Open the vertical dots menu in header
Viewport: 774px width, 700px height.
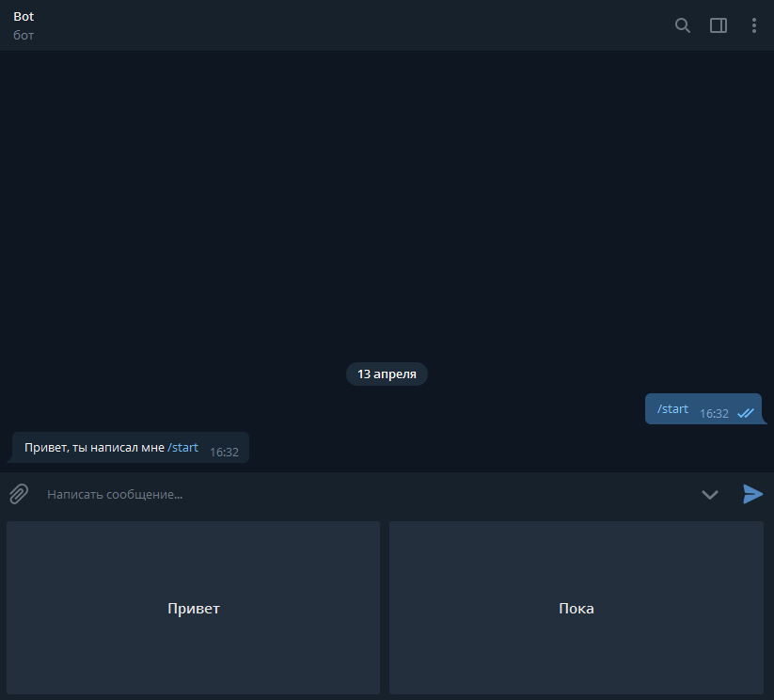[x=754, y=25]
